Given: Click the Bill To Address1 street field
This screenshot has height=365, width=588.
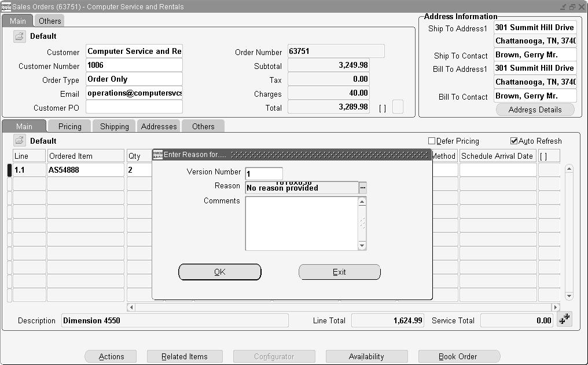Looking at the screenshot, I should [535, 68].
